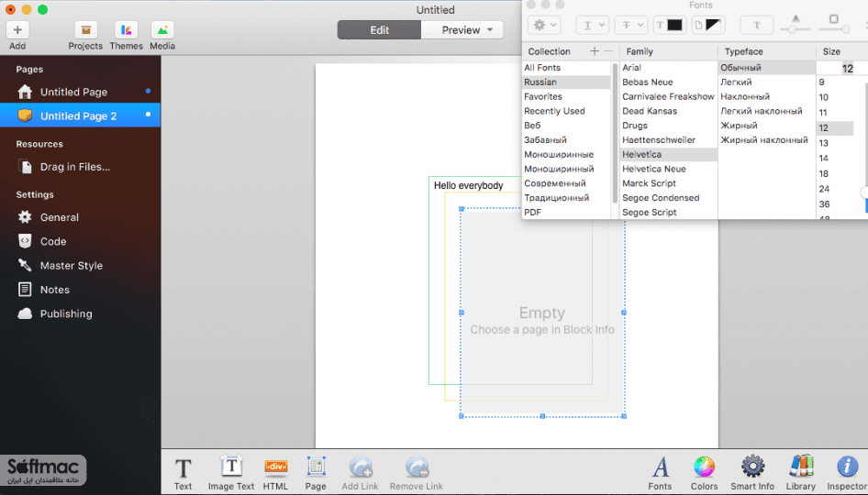Select the Наклонный typeface

tap(744, 96)
